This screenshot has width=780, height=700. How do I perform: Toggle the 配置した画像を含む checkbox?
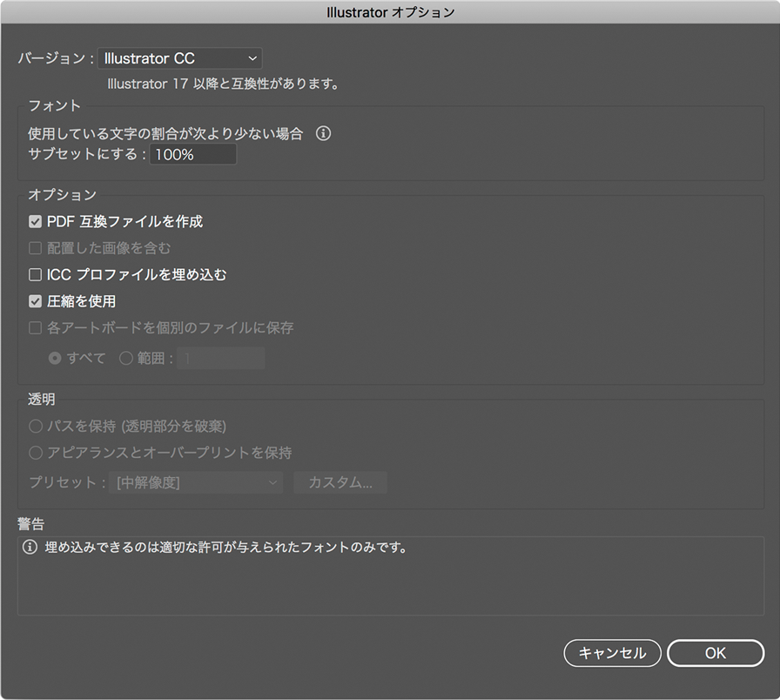(36, 248)
